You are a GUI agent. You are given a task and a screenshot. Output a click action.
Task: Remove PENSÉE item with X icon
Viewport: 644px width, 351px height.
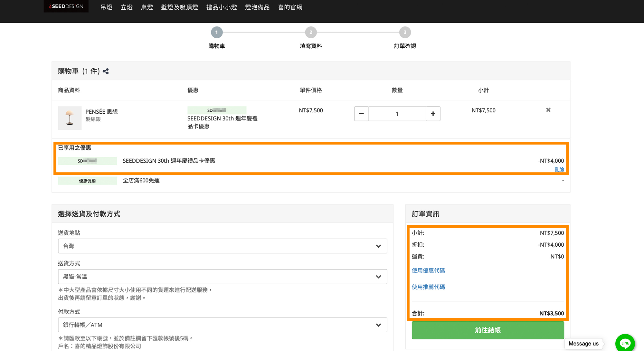tap(548, 110)
